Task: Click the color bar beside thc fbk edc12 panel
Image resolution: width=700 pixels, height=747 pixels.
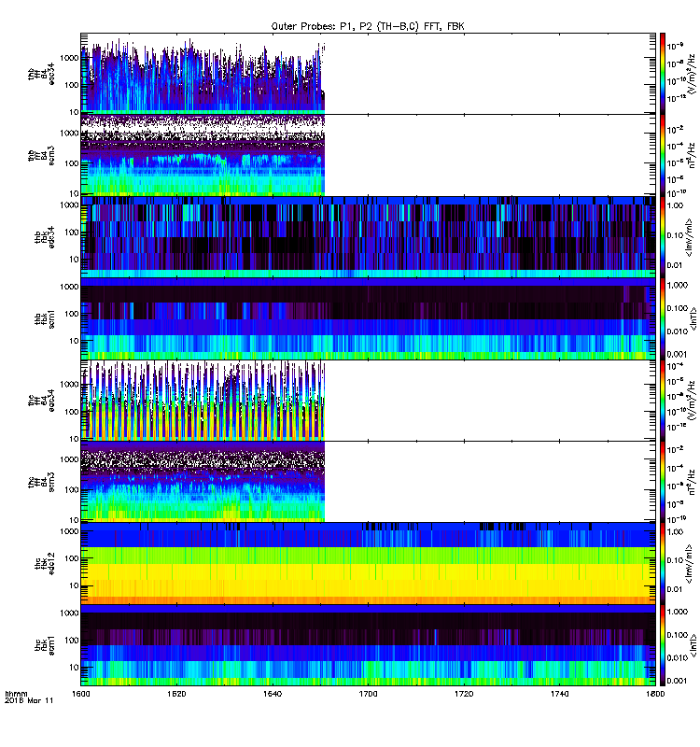Action: [663, 564]
